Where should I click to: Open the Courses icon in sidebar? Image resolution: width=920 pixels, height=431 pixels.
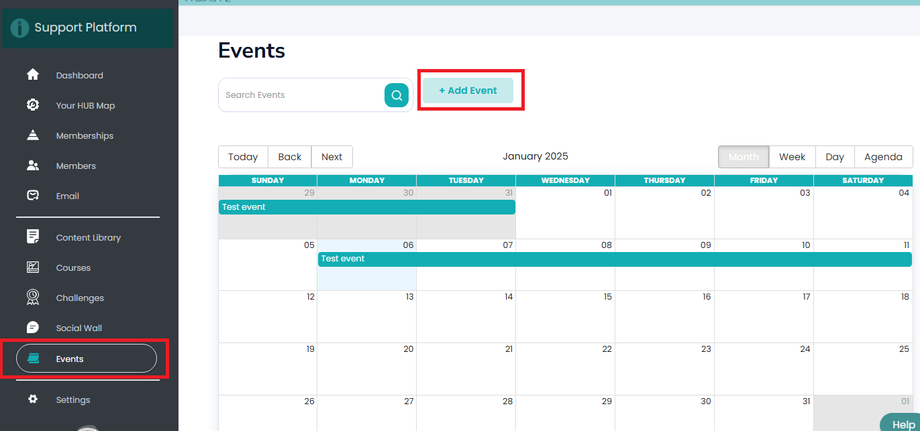point(33,267)
